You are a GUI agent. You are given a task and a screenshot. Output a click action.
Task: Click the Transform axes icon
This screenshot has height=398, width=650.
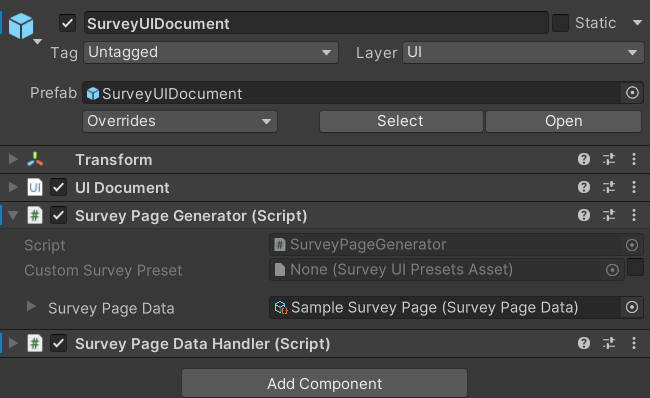[x=35, y=159]
